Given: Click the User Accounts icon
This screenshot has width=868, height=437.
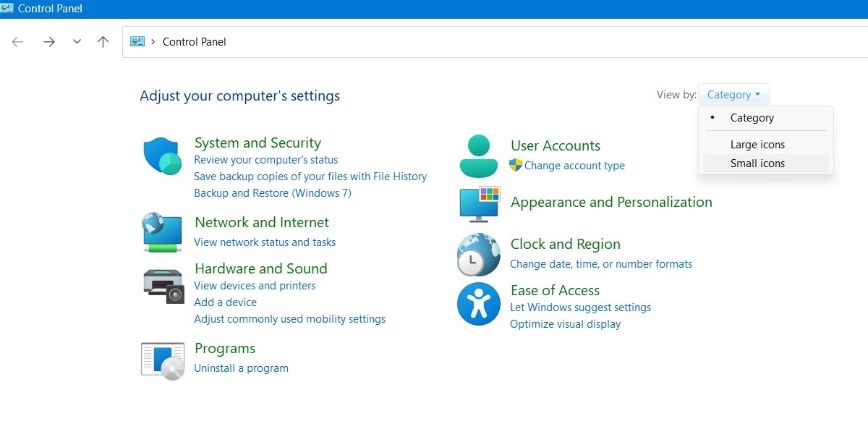Looking at the screenshot, I should coord(478,155).
